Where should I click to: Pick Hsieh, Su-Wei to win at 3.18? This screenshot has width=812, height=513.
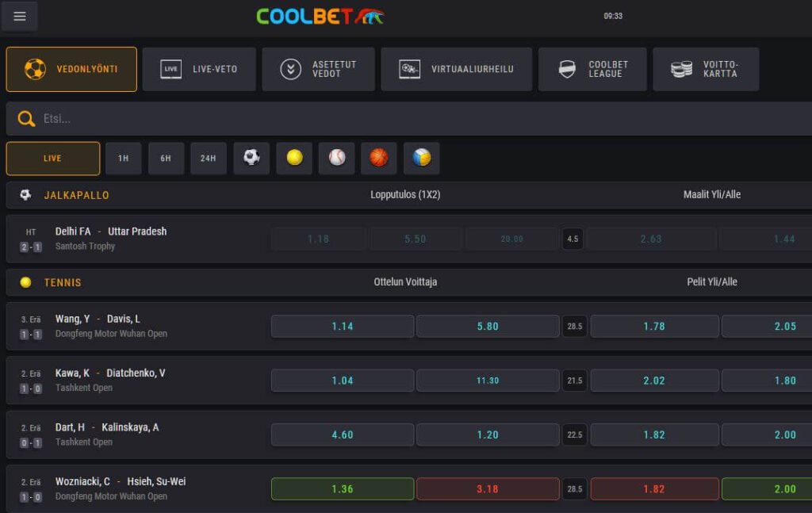488,488
